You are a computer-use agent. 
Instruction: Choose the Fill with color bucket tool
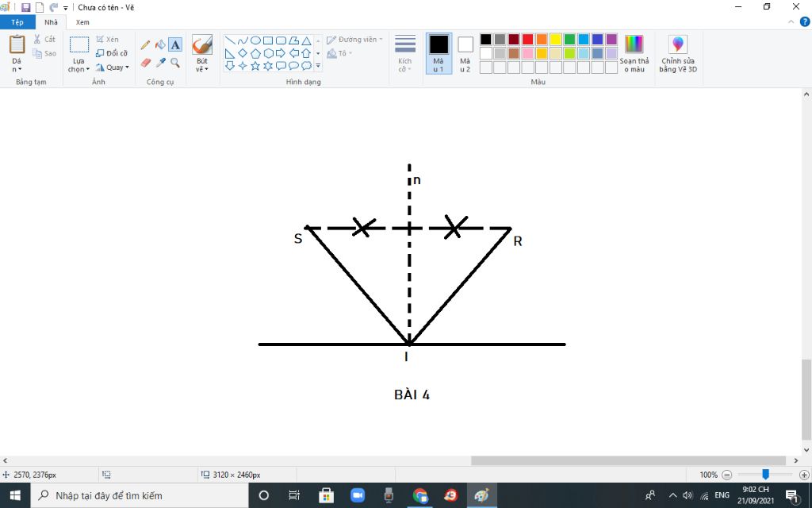pos(160,45)
